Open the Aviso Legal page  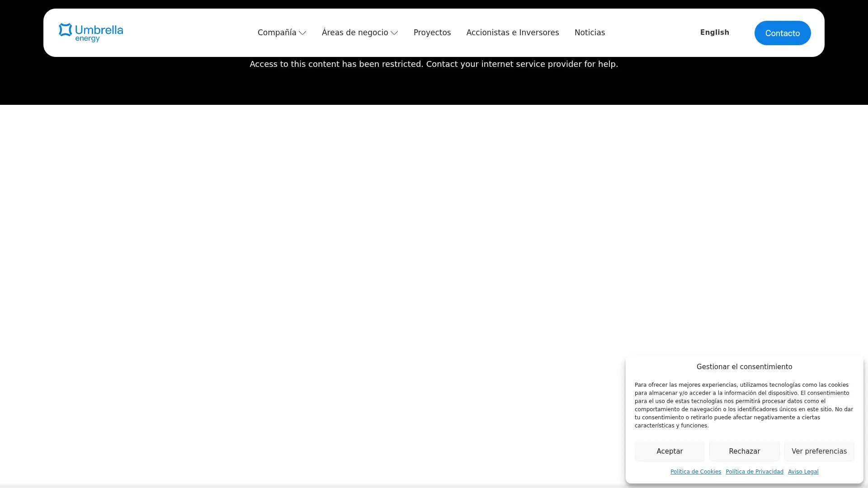(x=803, y=471)
